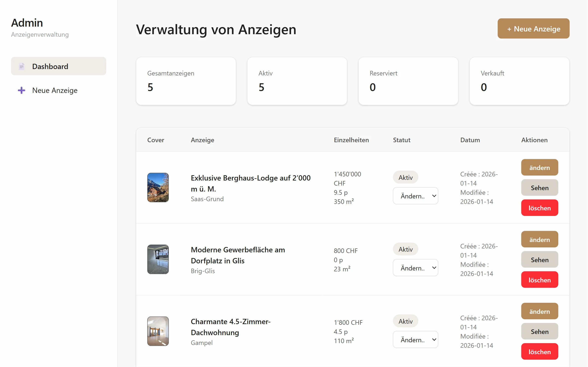Viewport: 588px width, 367px height.
Task: Select Neue Anzeige in the sidebar
Action: click(x=55, y=90)
